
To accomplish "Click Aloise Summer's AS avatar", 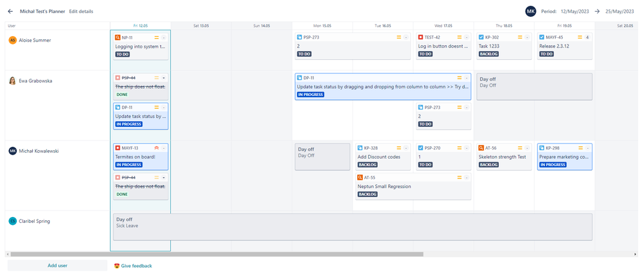I will [13, 40].
